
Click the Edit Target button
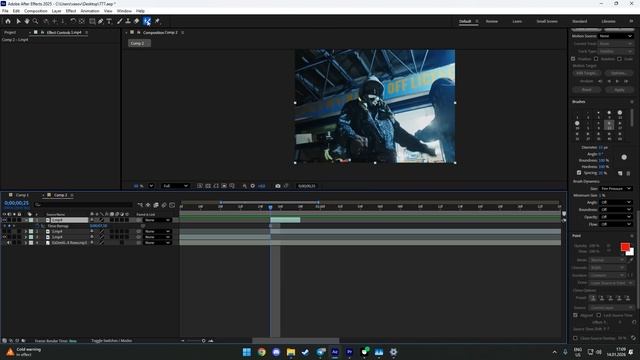coord(586,73)
